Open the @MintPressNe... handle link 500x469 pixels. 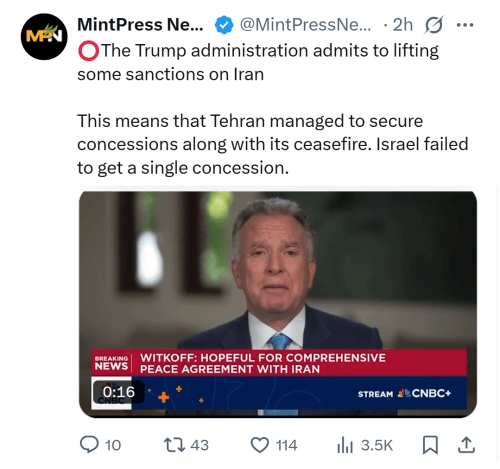coord(305,25)
